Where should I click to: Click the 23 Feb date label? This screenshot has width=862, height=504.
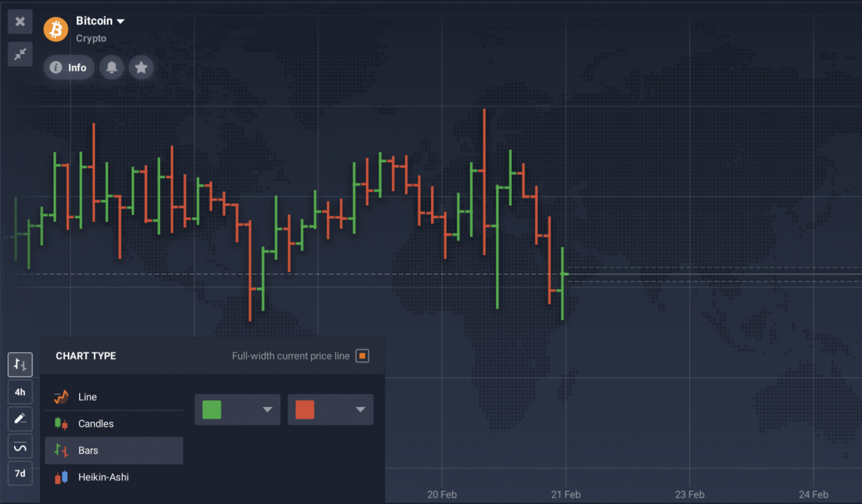pos(690,494)
